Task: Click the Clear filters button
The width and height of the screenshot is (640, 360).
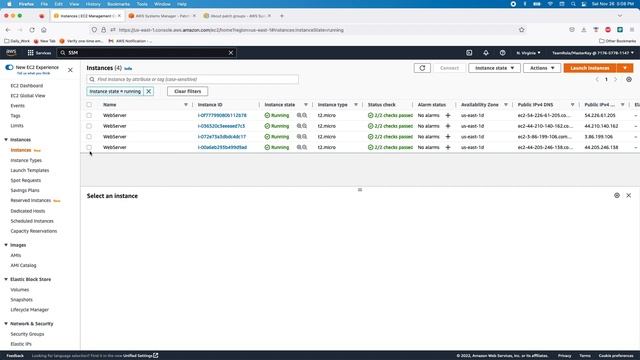Action: pyautogui.click(x=187, y=91)
